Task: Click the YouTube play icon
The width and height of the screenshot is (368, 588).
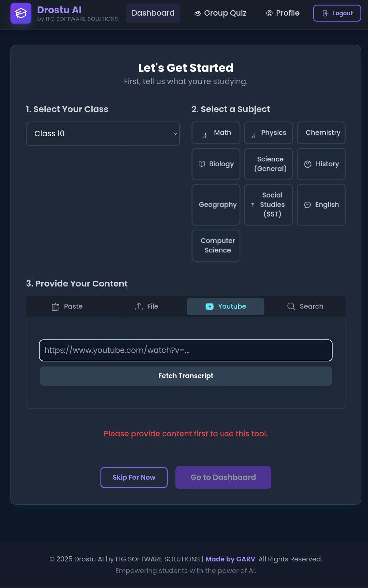Action: point(210,307)
